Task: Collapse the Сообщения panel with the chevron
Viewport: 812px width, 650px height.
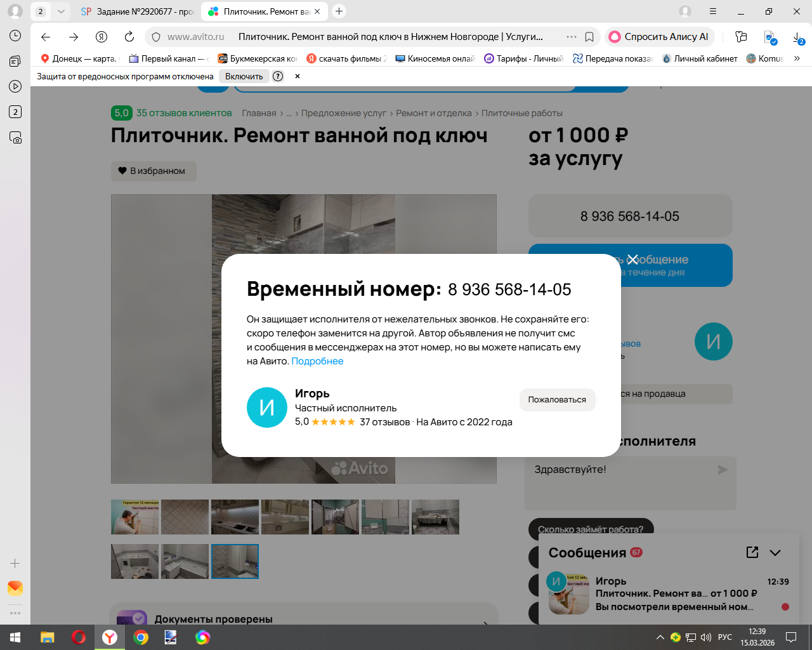Action: click(x=775, y=552)
